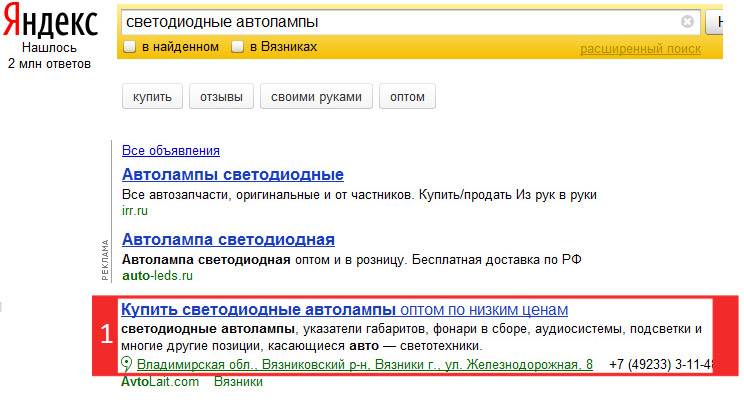The height and width of the screenshot is (405, 744).
Task: Enable the "в Вязниках" checkbox
Action: click(237, 47)
